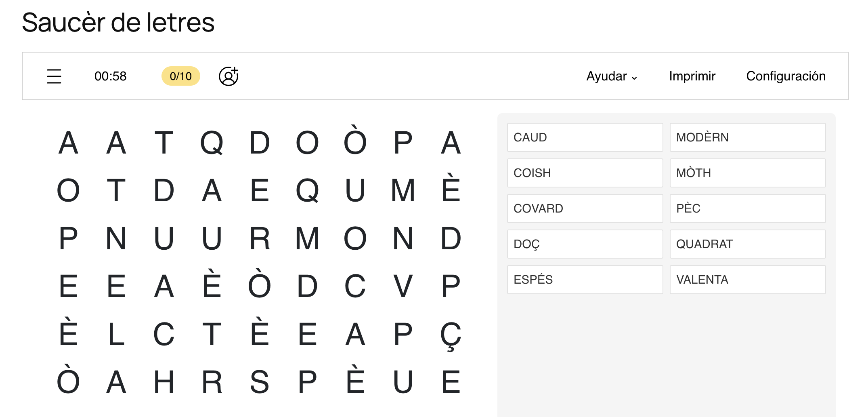Select the word COVARD in the list
This screenshot has height=417, width=868.
(585, 208)
